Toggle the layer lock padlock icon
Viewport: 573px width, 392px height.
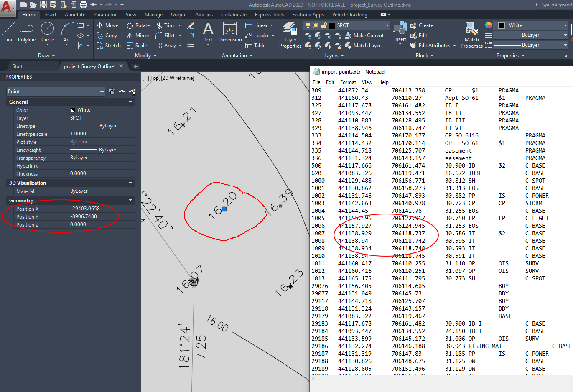[324, 25]
